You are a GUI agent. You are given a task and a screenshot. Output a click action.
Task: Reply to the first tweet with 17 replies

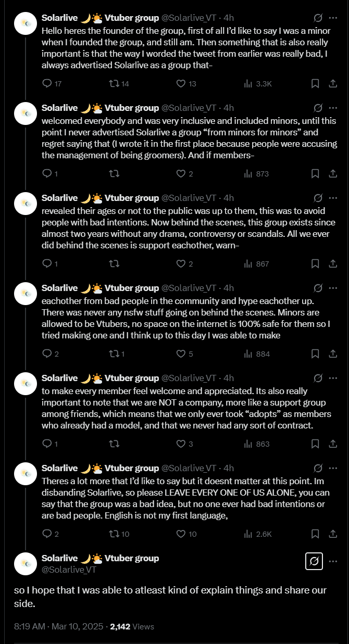47,83
